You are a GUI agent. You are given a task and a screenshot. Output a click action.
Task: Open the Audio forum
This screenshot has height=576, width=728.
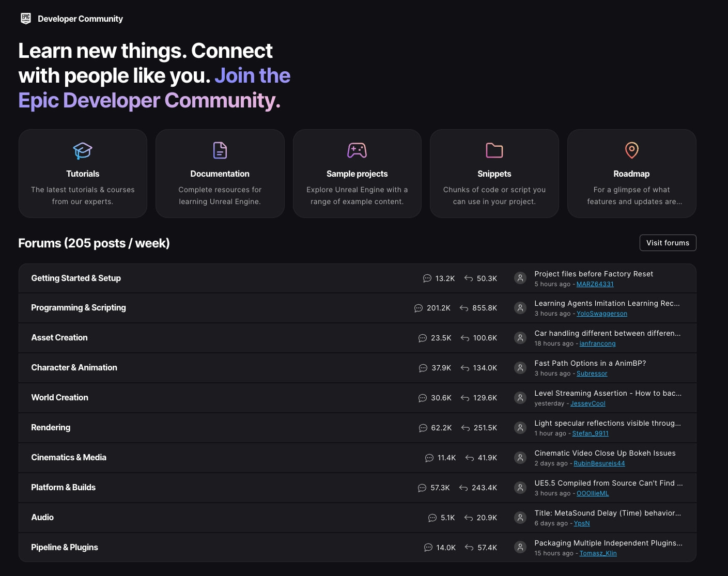tap(42, 518)
